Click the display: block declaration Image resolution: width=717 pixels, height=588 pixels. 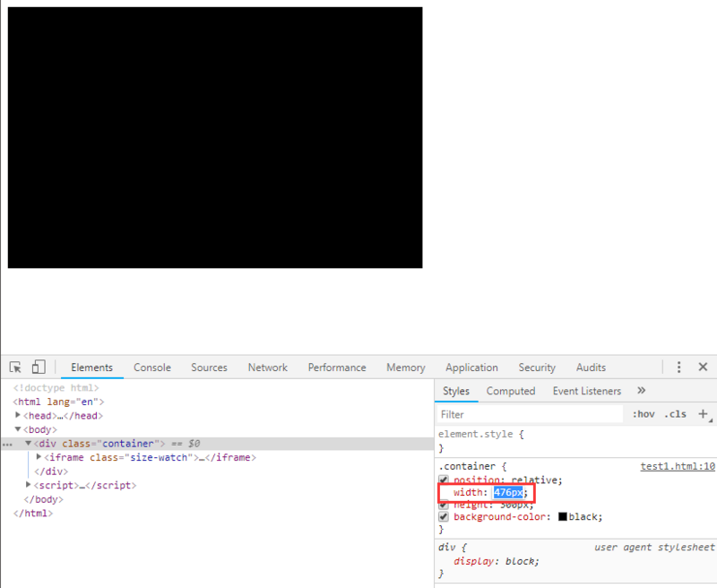497,561
